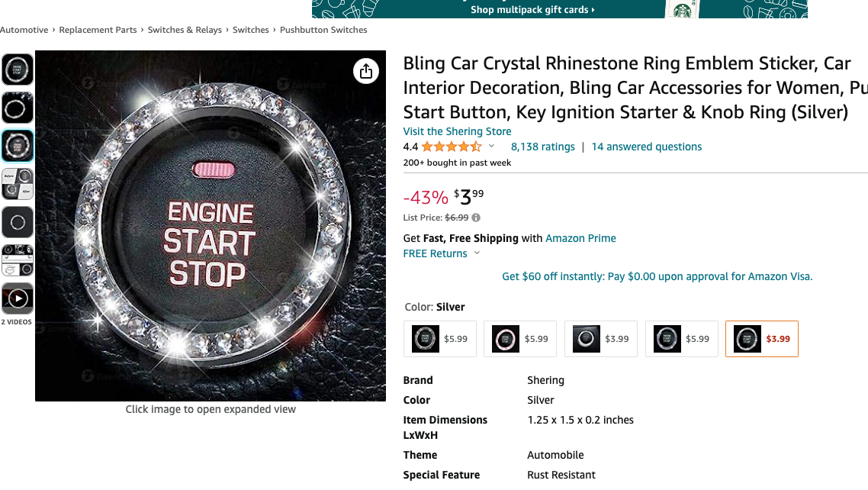
Task: Open the 8,138 ratings link
Action: pyautogui.click(x=542, y=147)
